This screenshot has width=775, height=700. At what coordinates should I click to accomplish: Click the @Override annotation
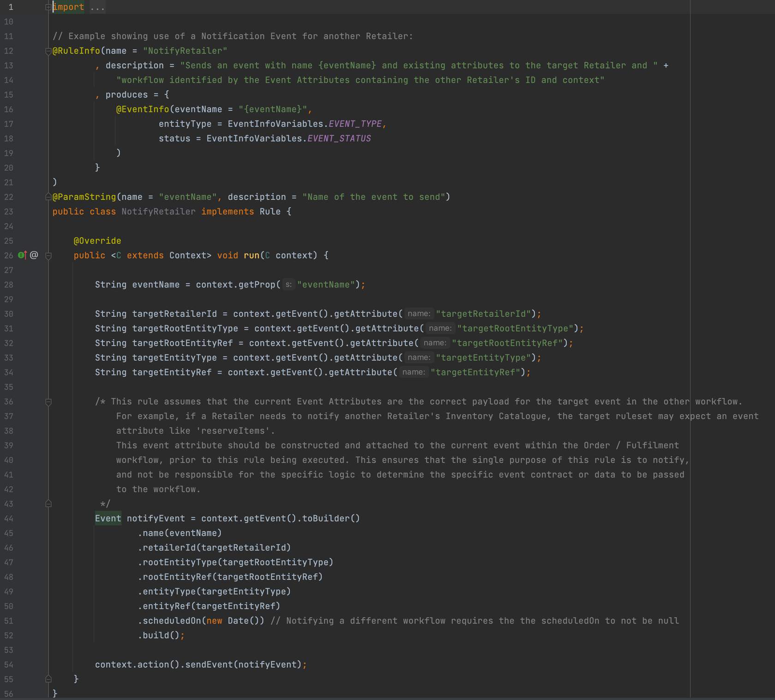(97, 241)
